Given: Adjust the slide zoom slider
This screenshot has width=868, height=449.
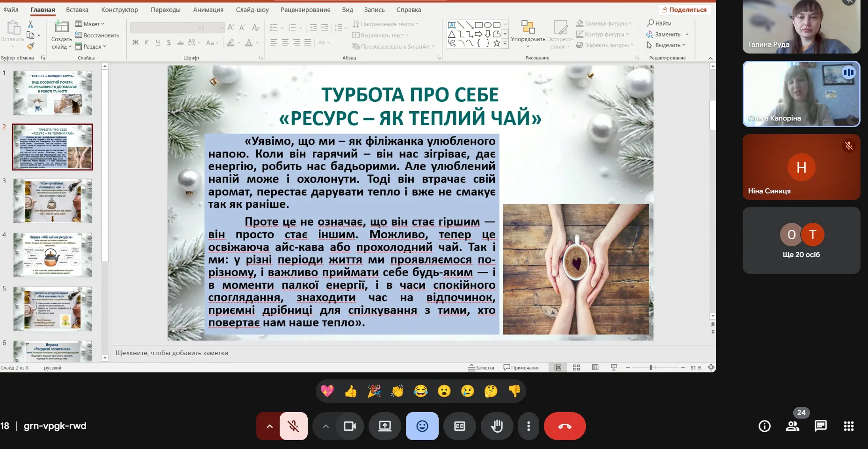Looking at the screenshot, I should [x=651, y=368].
